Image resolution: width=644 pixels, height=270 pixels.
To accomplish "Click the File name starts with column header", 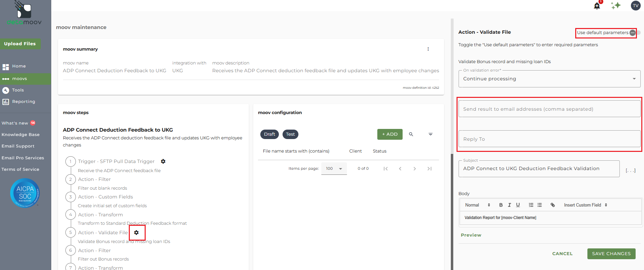I will tap(296, 151).
